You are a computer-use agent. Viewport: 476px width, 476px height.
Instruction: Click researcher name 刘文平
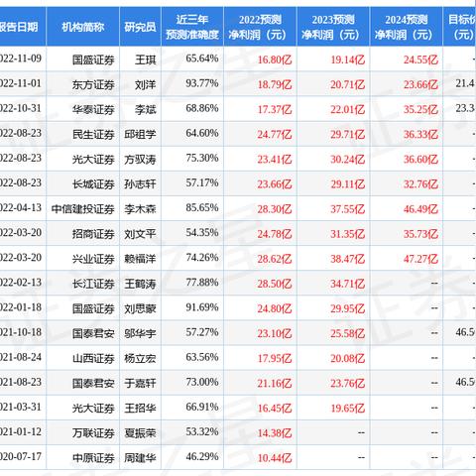[140, 234]
